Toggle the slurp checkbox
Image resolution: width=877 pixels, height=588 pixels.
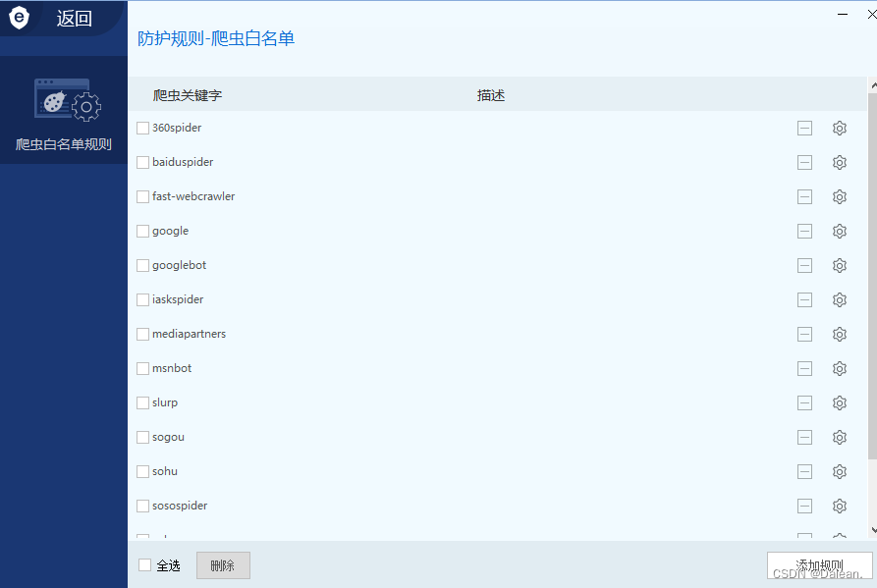click(142, 403)
